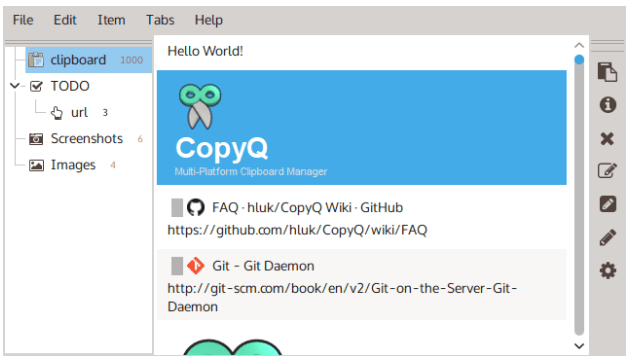Select the Git - Git Daemon item

[x=362, y=285]
